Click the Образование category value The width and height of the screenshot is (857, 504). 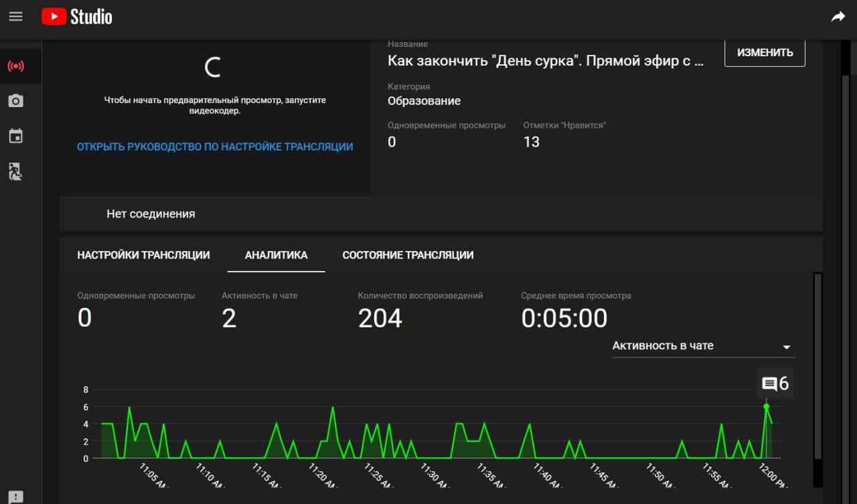pos(424,101)
